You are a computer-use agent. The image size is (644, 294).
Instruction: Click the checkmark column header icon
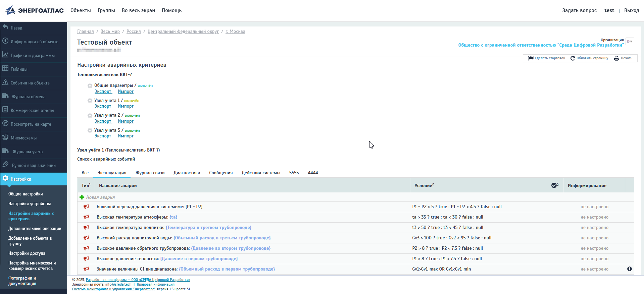click(x=554, y=185)
